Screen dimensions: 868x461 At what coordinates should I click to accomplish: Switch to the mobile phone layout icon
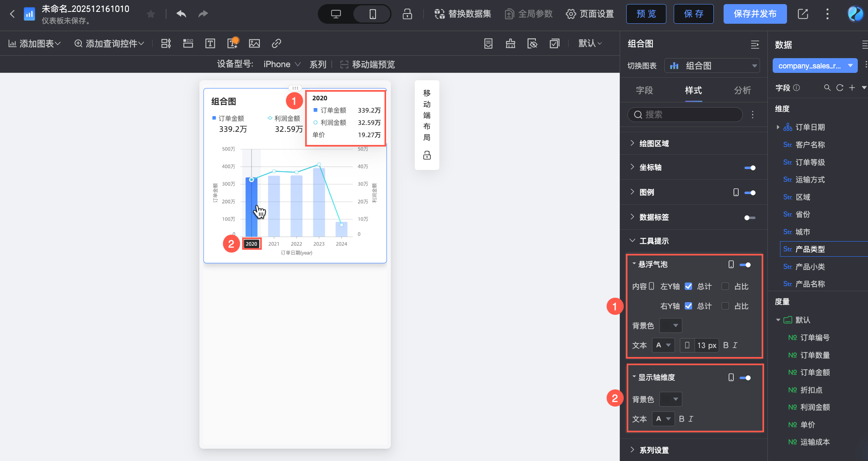372,14
